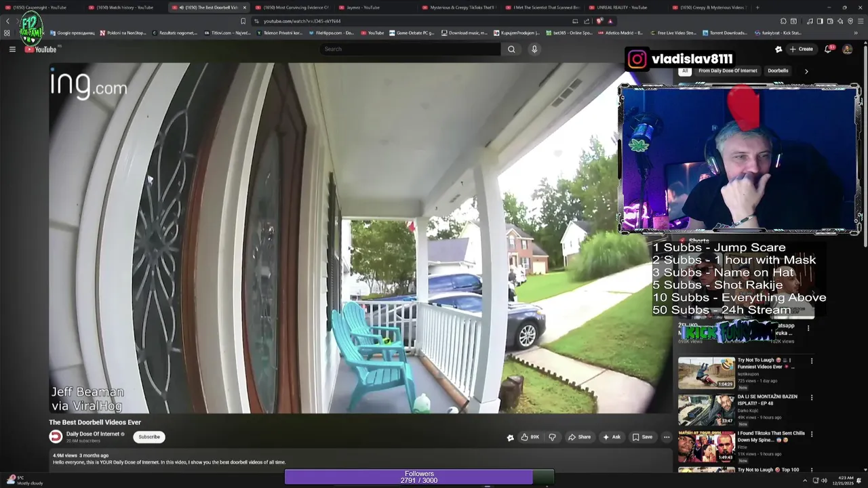Open options for DA LI SE MONTAŽNI BAZEN video
Screen dimensions: 868x488
coord(812,398)
